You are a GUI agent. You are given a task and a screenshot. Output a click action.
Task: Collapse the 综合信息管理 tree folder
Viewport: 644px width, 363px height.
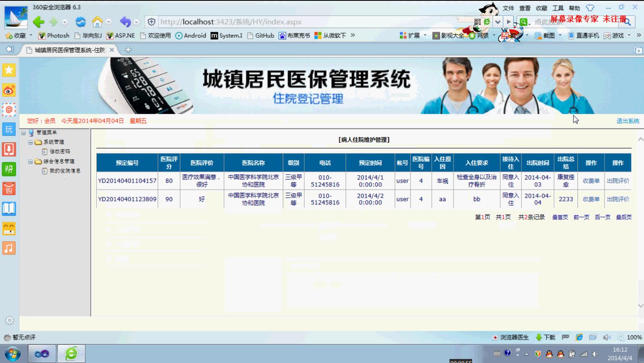[30, 161]
